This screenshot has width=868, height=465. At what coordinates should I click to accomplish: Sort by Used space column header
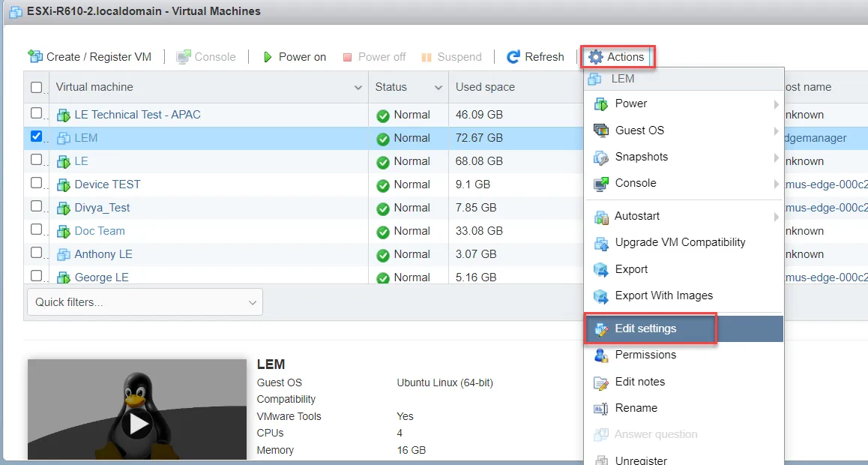(485, 87)
